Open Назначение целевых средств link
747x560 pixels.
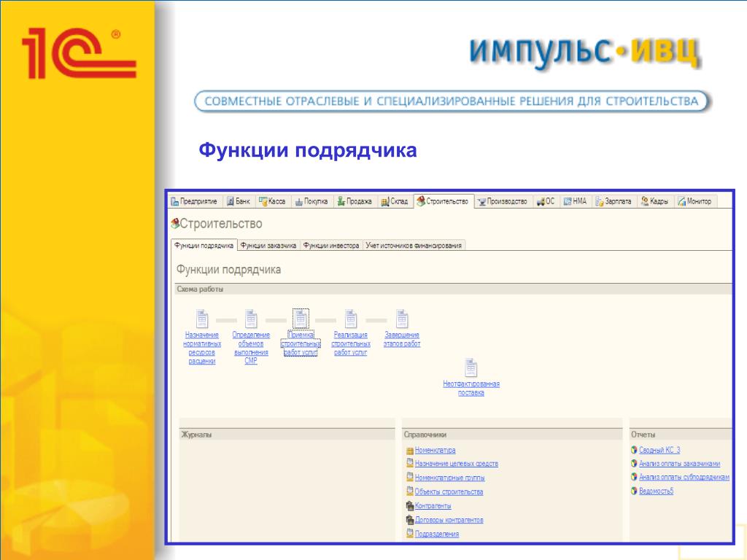pyautogui.click(x=457, y=463)
